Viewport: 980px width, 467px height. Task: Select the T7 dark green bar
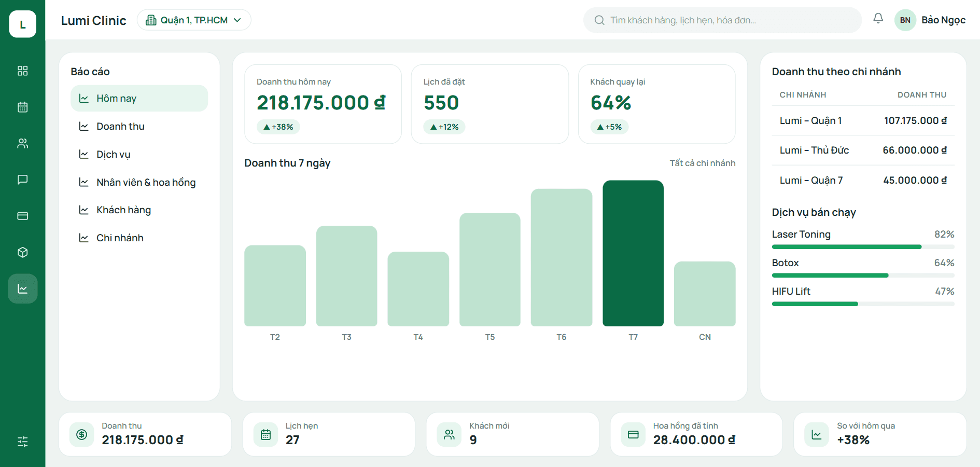point(633,253)
